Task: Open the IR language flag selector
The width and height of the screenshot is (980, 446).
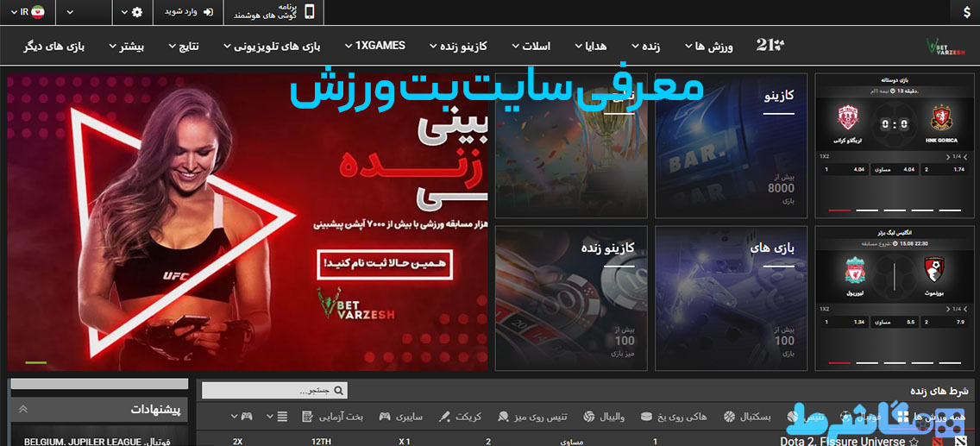Action: point(28,12)
